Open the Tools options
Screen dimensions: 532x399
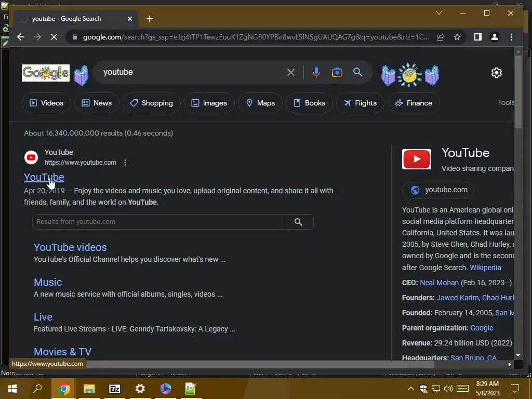[x=506, y=102]
